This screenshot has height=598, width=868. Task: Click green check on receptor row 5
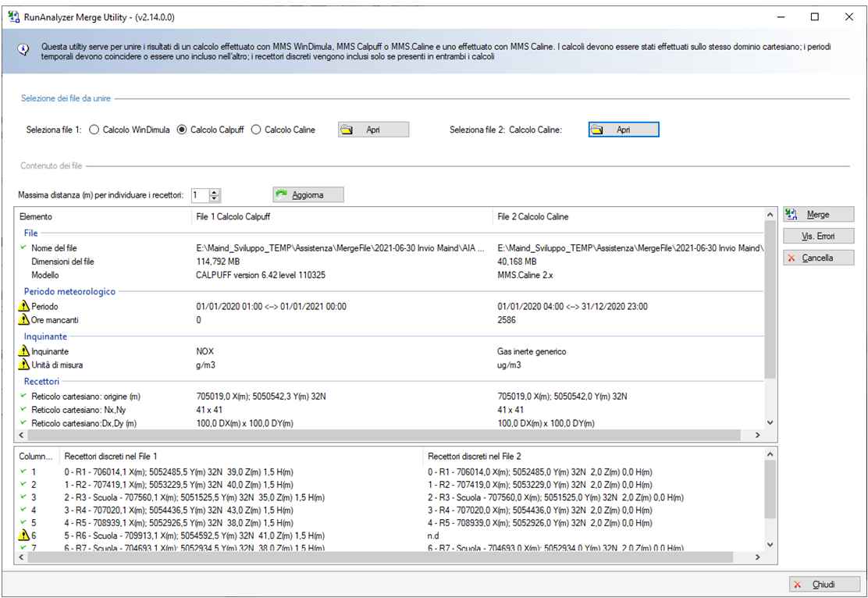[23, 522]
